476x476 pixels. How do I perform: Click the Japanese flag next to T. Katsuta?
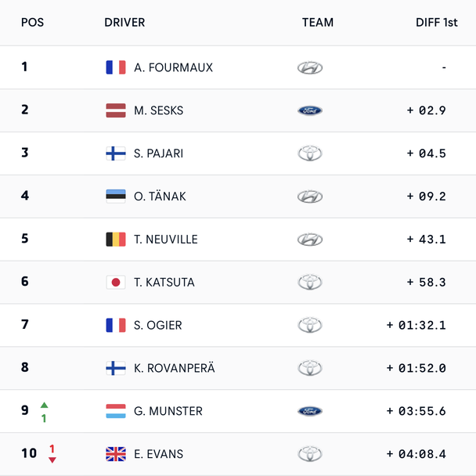pyautogui.click(x=116, y=282)
